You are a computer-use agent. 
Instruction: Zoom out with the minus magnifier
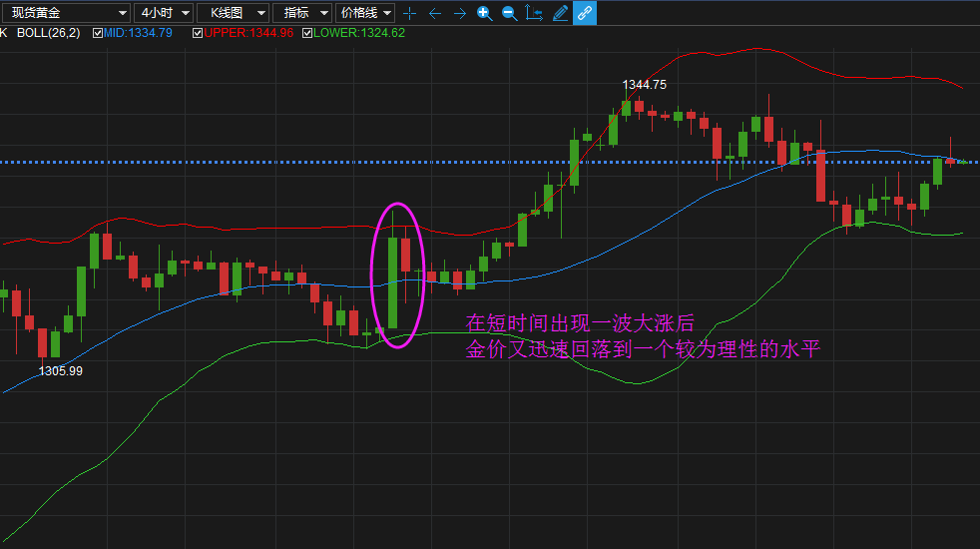coord(509,13)
